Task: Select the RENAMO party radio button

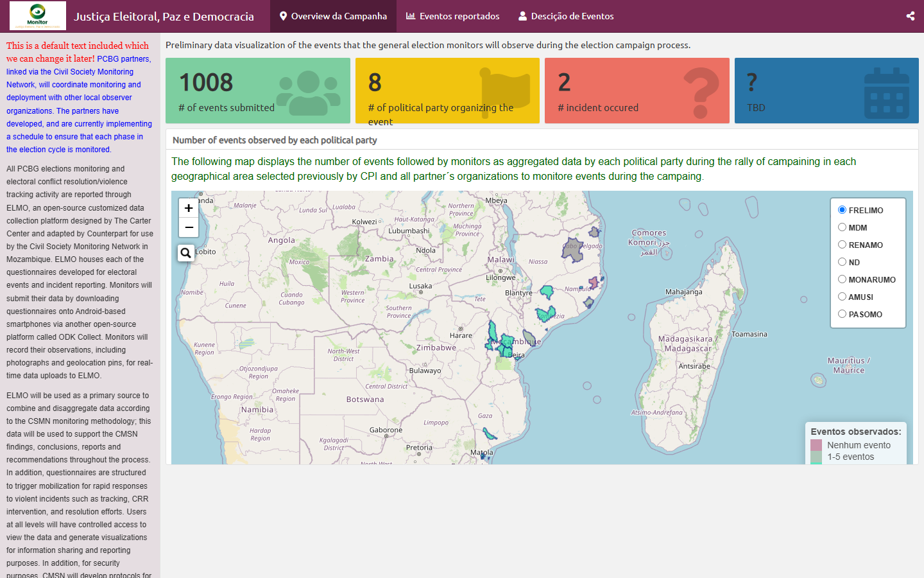Action: pyautogui.click(x=842, y=245)
